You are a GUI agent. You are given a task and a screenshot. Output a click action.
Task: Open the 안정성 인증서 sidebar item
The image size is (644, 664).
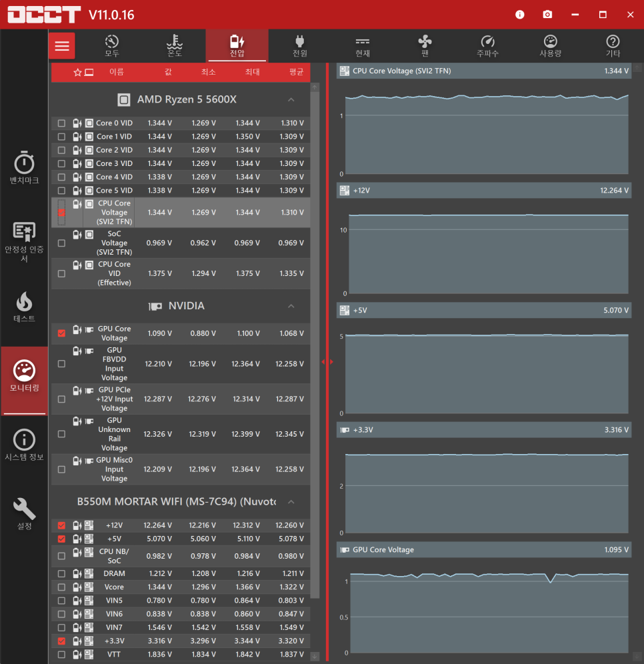[x=24, y=242]
